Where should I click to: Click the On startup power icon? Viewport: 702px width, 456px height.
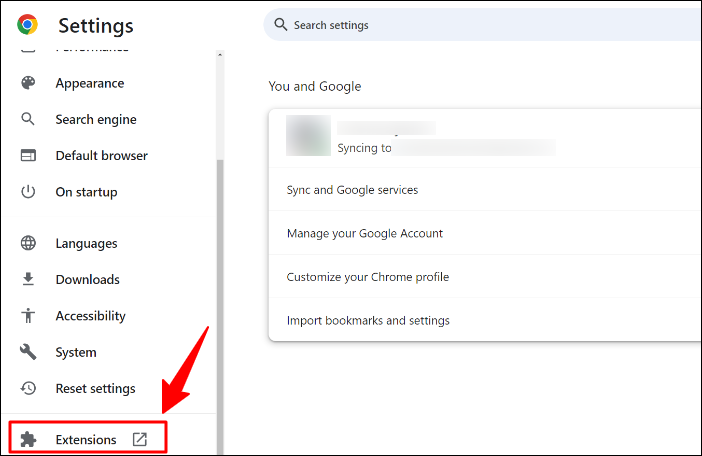point(29,192)
